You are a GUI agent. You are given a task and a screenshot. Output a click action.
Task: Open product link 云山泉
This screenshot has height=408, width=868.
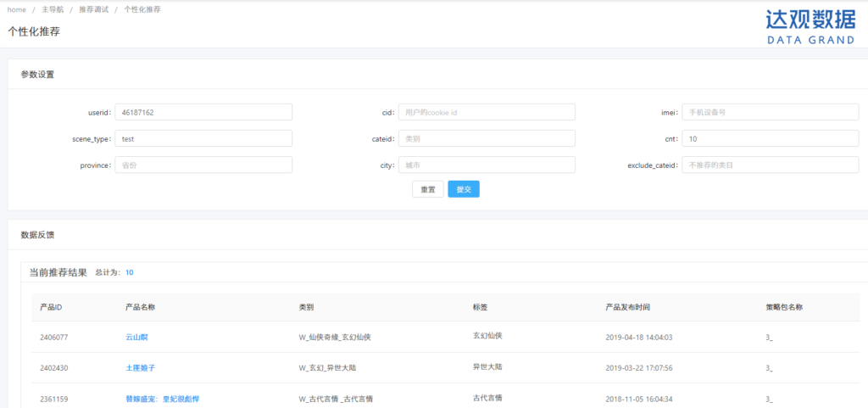coord(137,337)
